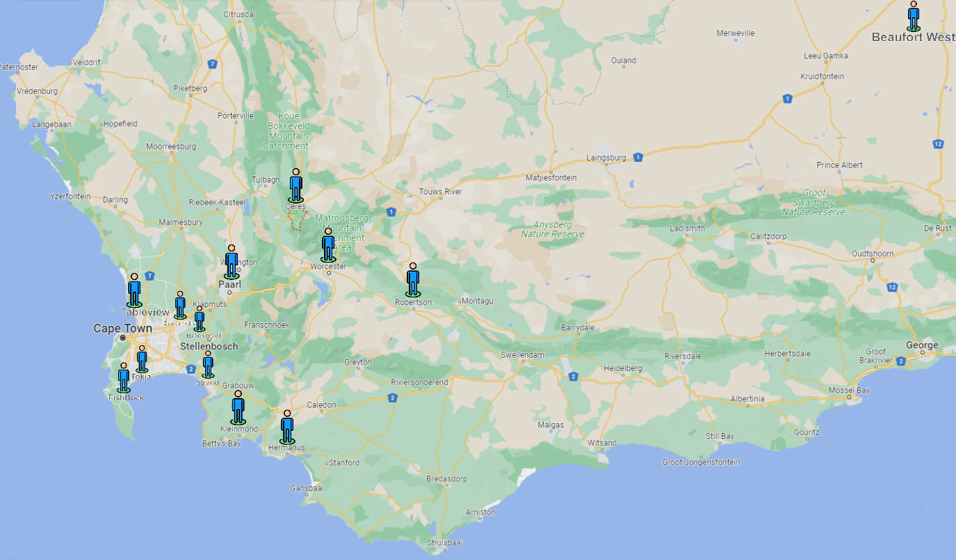Screen dimensions: 956x560
Task: Click the person marker above Tokia
Action: point(142,359)
